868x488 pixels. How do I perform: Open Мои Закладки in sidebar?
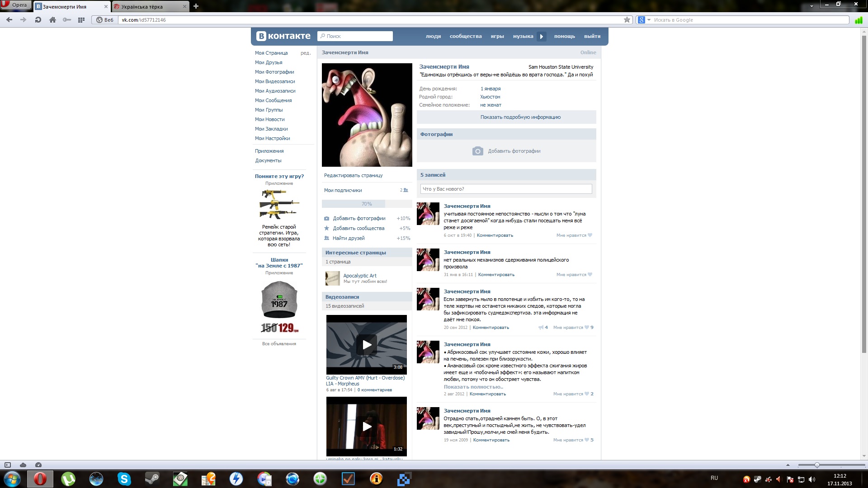(271, 129)
